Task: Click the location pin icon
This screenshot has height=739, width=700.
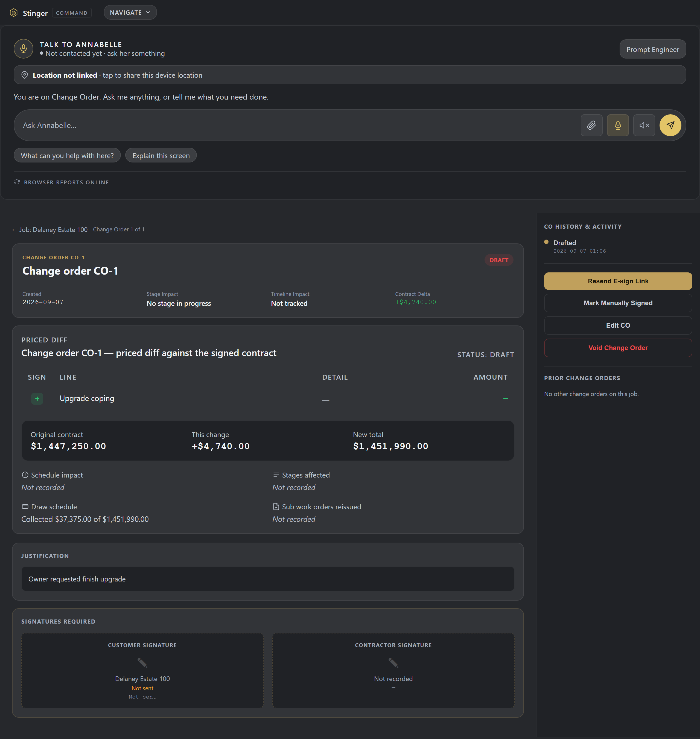Action: pos(25,75)
